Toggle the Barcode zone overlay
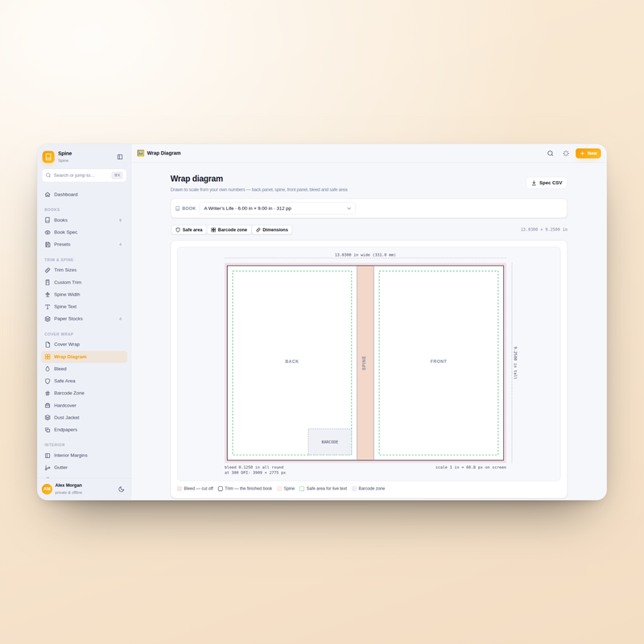Viewport: 644px width, 644px height. click(x=229, y=229)
